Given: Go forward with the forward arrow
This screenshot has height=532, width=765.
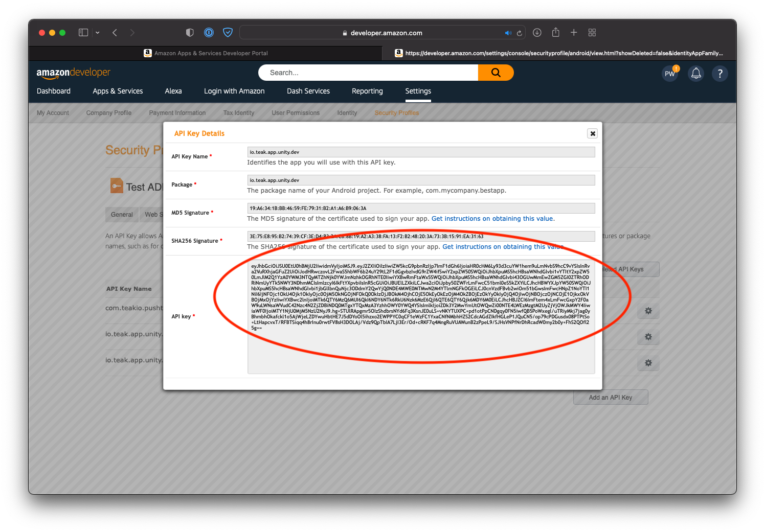Looking at the screenshot, I should 132,33.
